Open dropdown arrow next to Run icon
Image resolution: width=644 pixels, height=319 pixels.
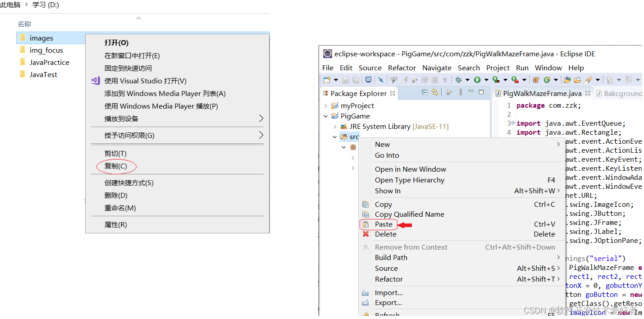click(x=486, y=80)
